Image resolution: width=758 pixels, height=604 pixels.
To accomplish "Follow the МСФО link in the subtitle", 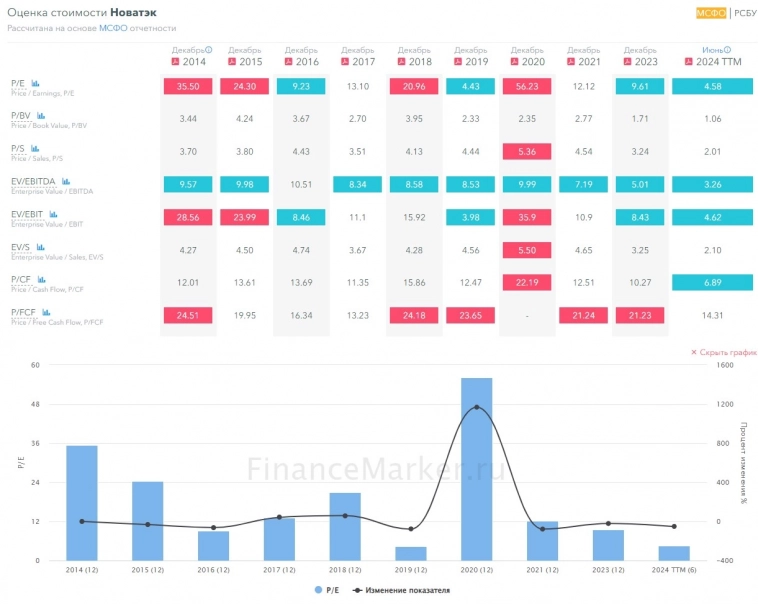I will (110, 29).
